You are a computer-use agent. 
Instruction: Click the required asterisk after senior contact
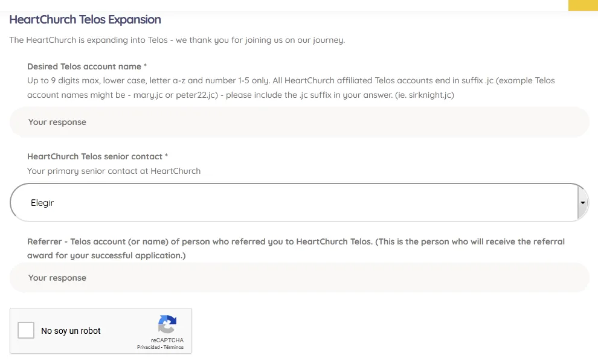coord(166,156)
